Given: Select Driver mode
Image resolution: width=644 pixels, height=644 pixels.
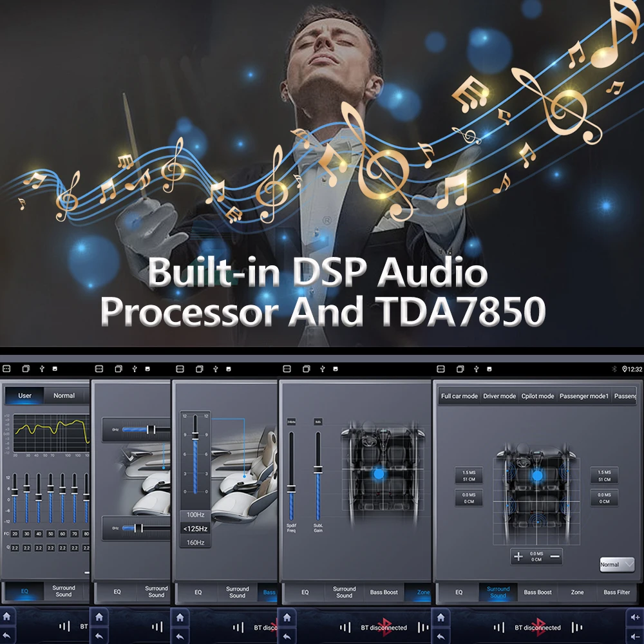Looking at the screenshot, I should 500,396.
